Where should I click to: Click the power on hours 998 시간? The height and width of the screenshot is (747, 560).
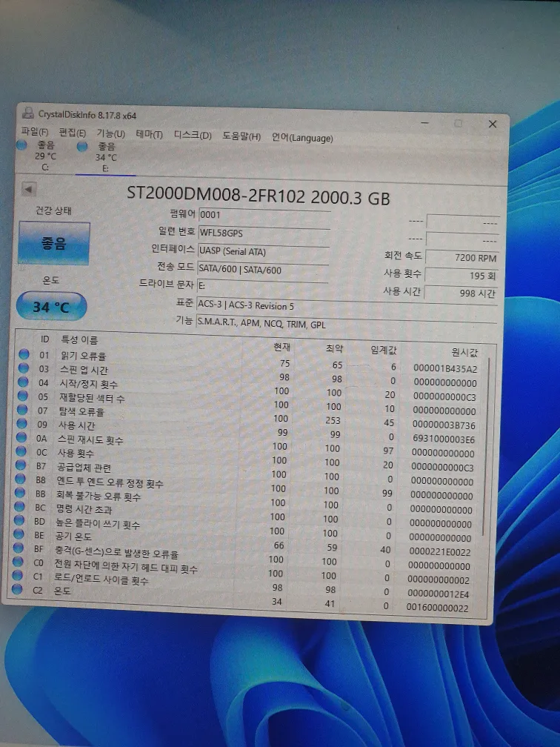pyautogui.click(x=461, y=293)
